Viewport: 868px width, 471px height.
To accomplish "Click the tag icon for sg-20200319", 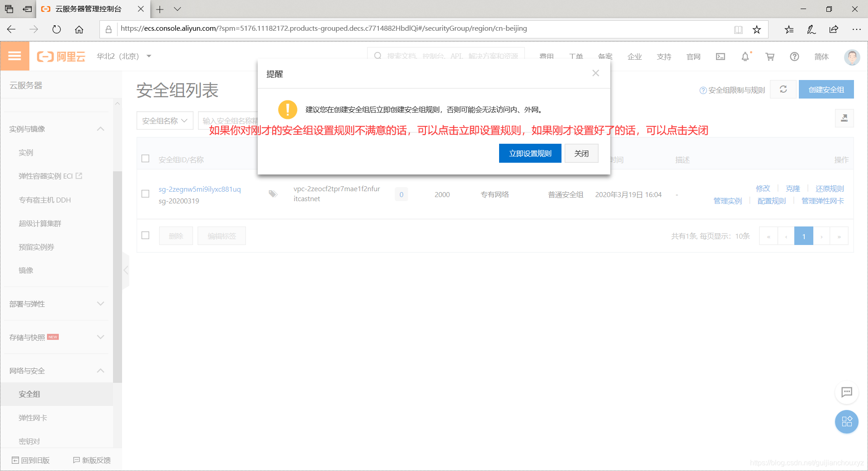I will [273, 194].
